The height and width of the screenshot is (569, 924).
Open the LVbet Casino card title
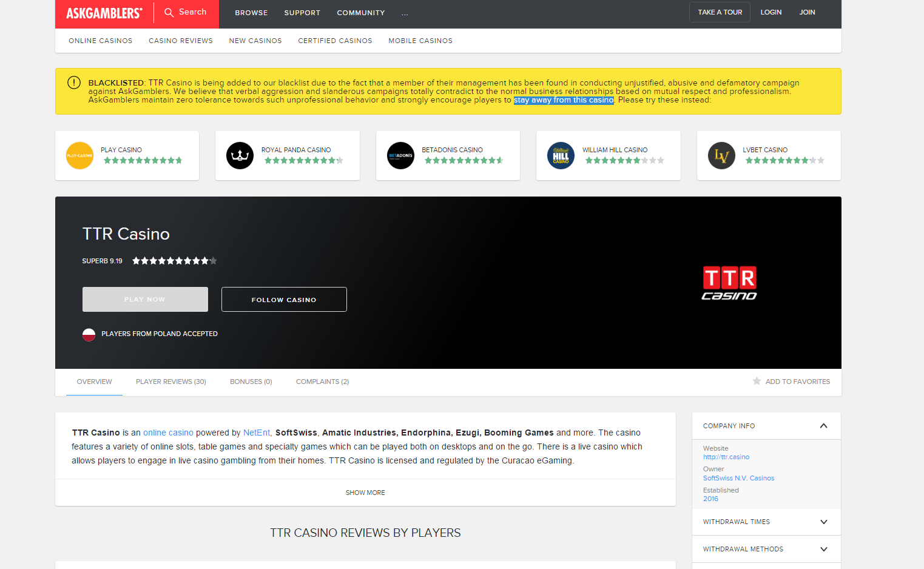pyautogui.click(x=765, y=150)
